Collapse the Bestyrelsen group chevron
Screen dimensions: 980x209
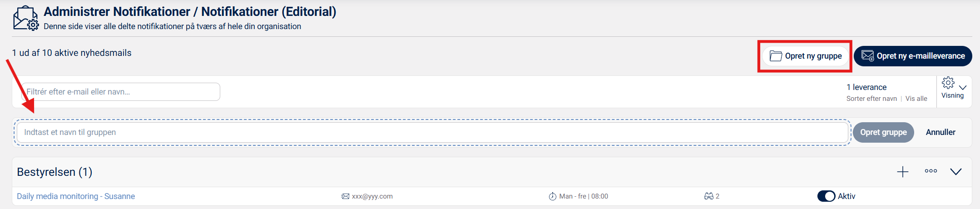[956, 172]
